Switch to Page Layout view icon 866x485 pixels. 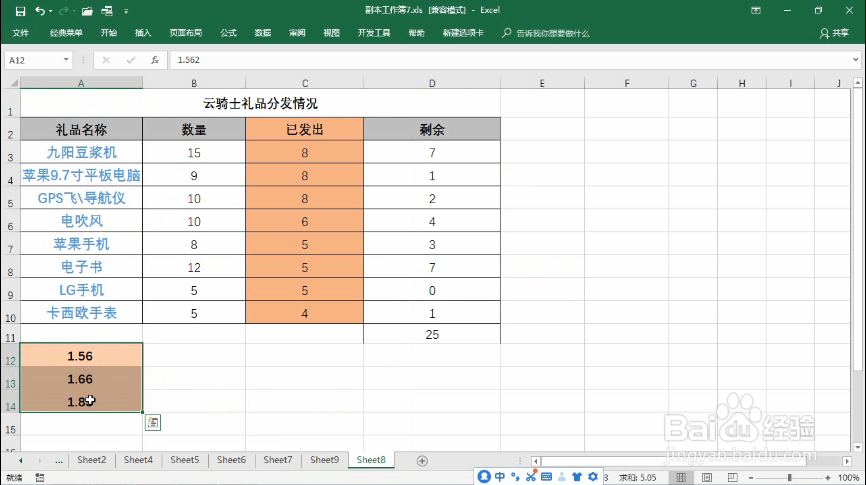(706, 477)
